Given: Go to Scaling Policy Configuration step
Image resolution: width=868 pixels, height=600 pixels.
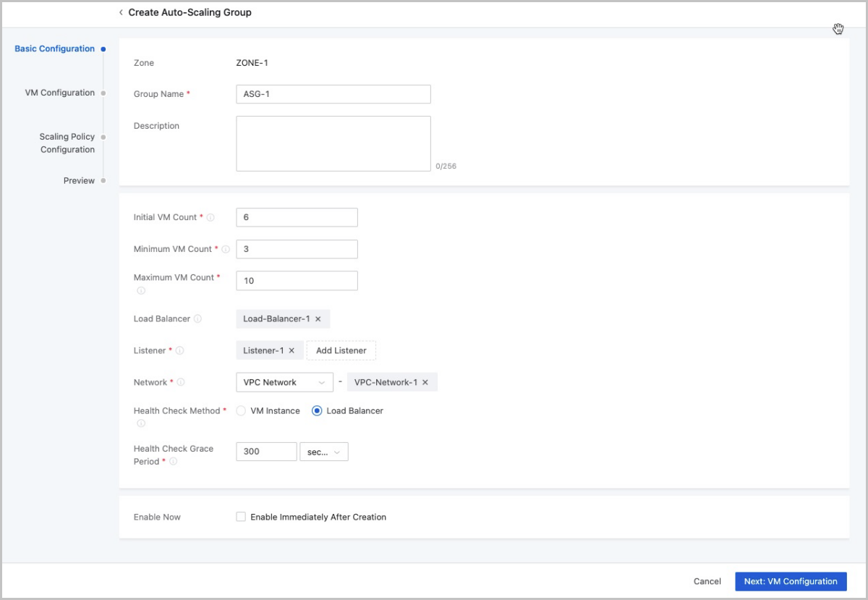Looking at the screenshot, I should click(67, 143).
